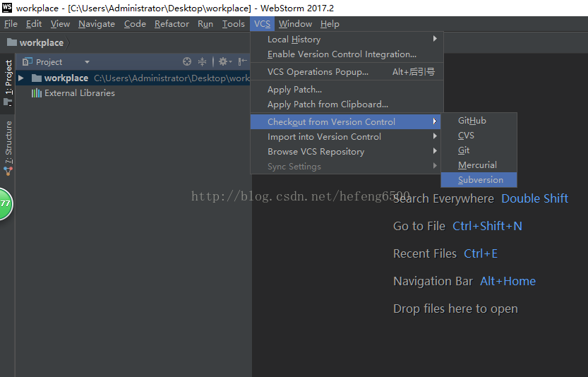Select the workplace project root row
The height and width of the screenshot is (377, 588).
click(x=133, y=78)
